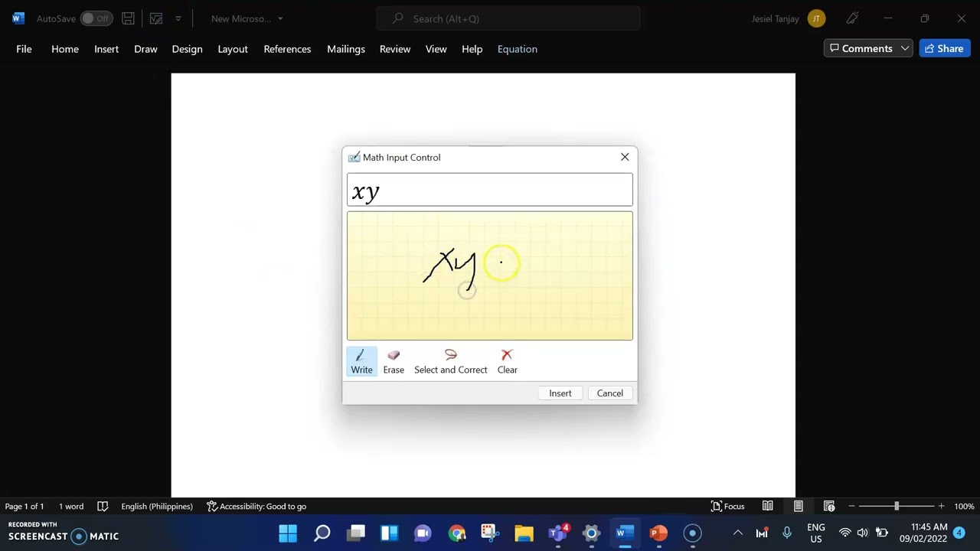Open PowerPoint from taskbar
The height and width of the screenshot is (551, 980).
click(658, 533)
